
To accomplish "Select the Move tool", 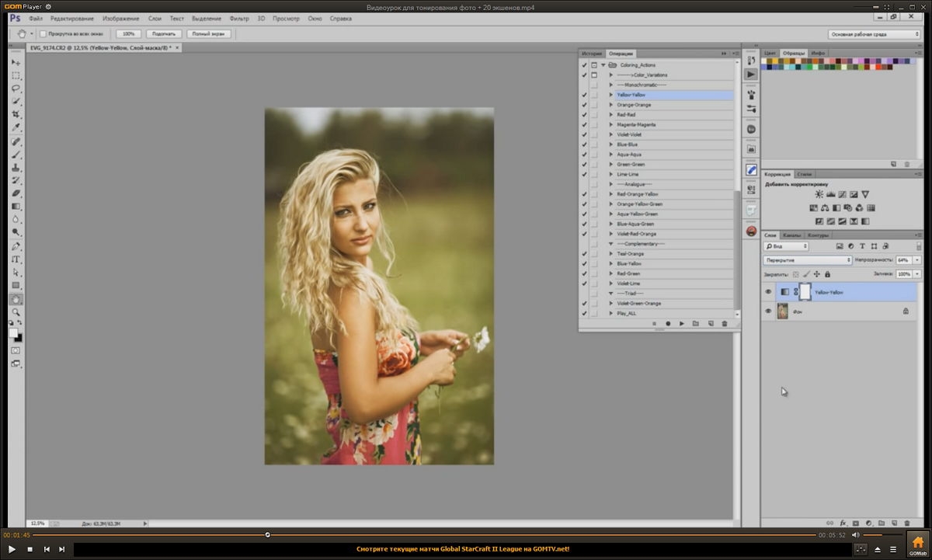I will click(16, 62).
